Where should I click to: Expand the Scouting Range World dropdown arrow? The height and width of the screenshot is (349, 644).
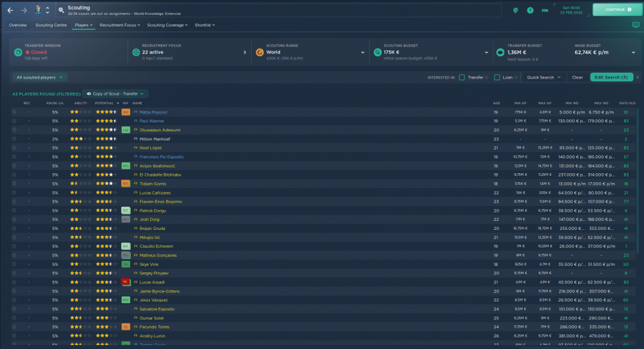pyautogui.click(x=363, y=53)
